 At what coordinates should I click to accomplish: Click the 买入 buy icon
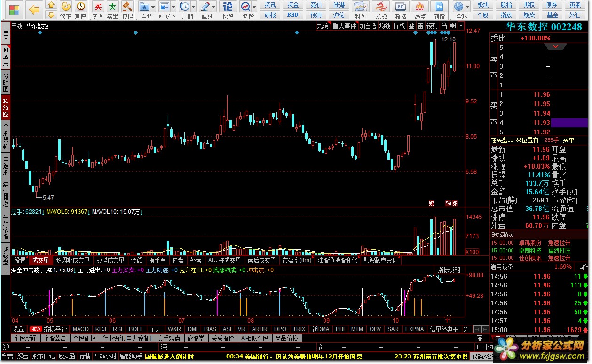tap(98, 6)
